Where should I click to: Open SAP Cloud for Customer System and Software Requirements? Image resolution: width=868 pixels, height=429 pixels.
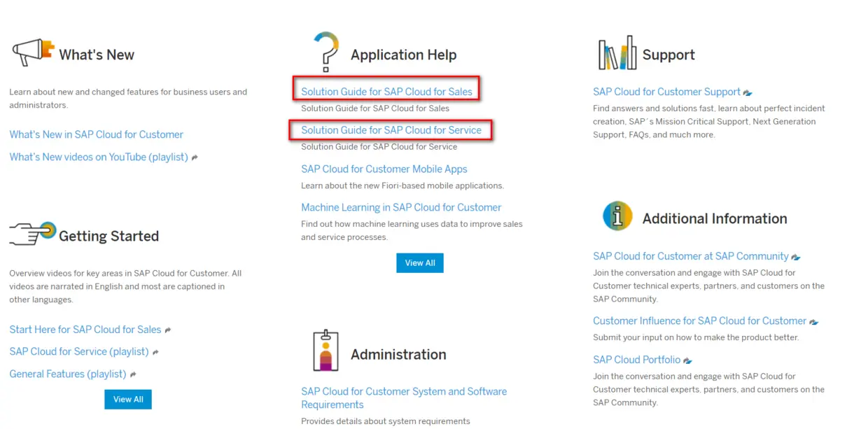click(x=404, y=398)
